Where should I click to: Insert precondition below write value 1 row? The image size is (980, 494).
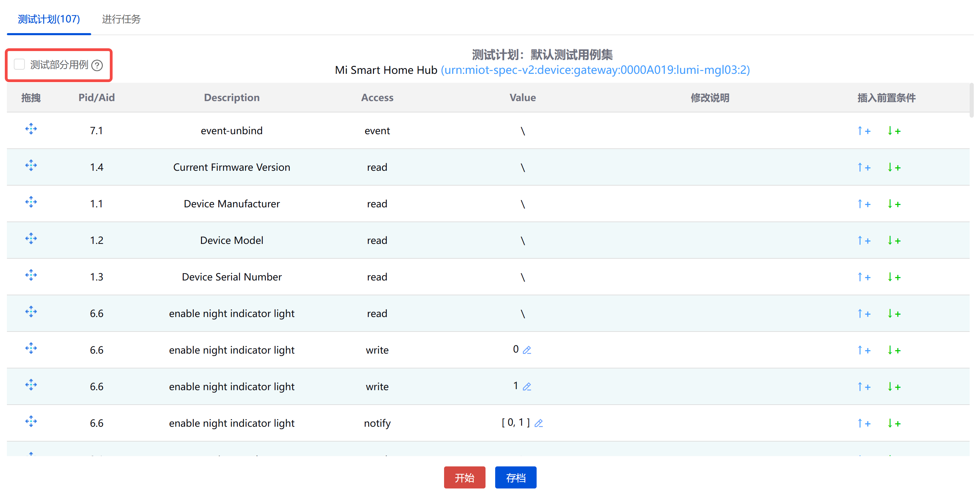coord(894,386)
